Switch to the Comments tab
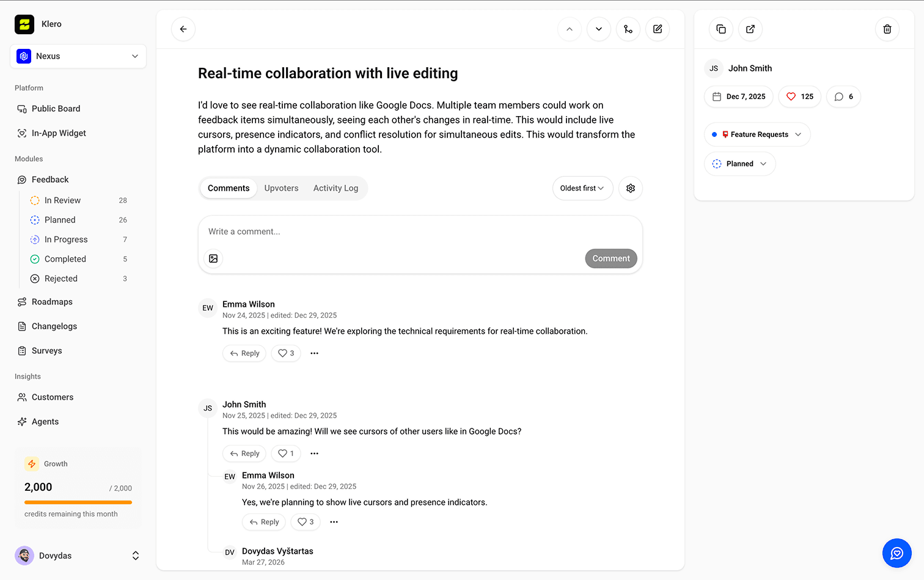The height and width of the screenshot is (580, 924). point(229,188)
